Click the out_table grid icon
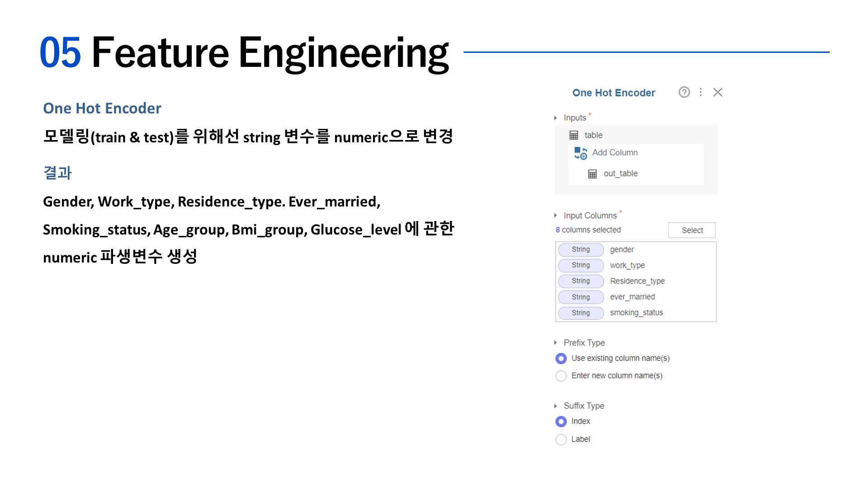868x488 pixels. tap(592, 174)
